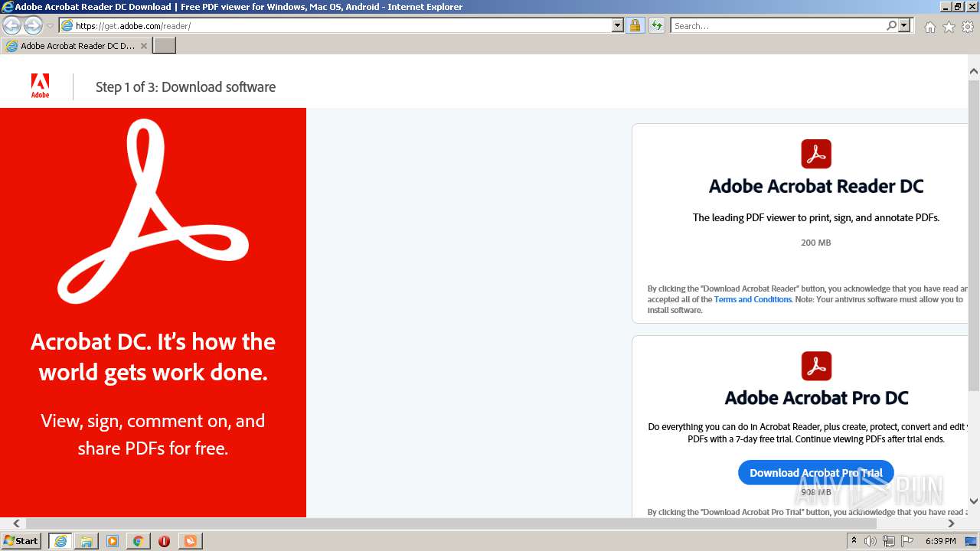Click the Show desktop button

[x=971, y=541]
